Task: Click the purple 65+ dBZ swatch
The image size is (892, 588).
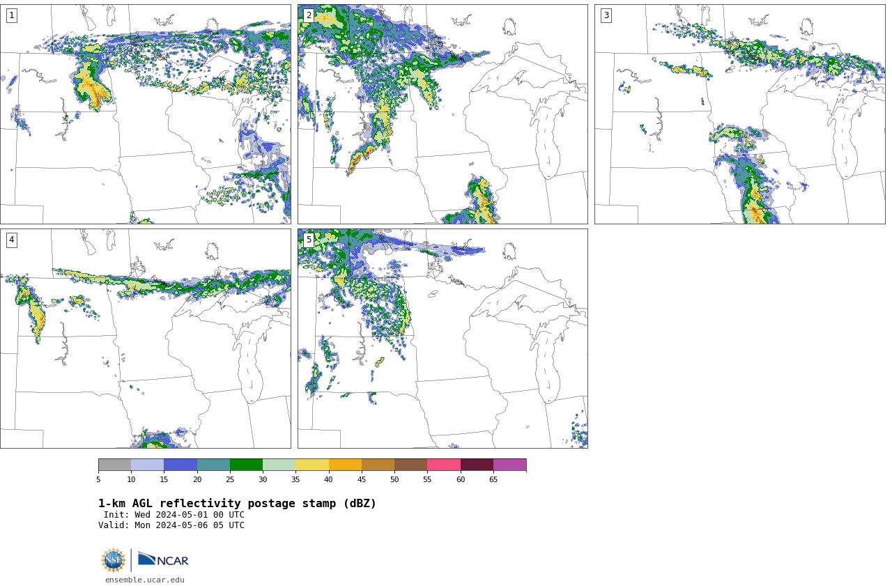Action: click(x=509, y=465)
